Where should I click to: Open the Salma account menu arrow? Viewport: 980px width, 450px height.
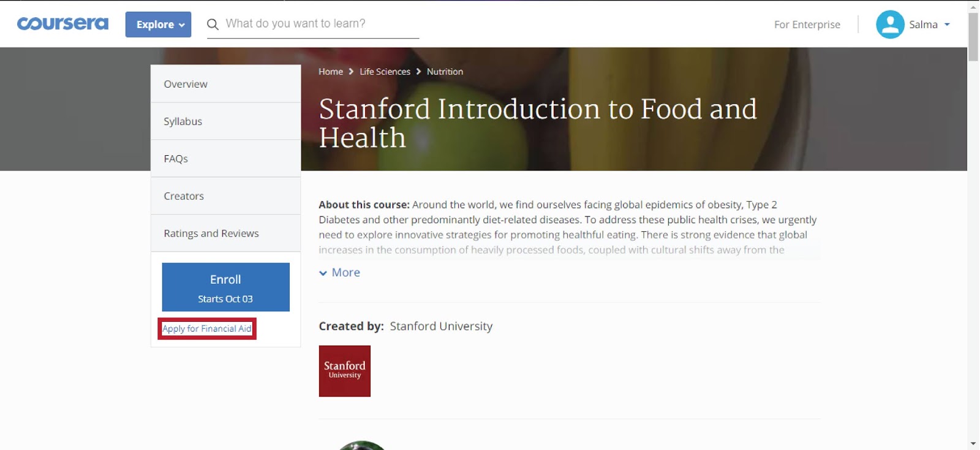[947, 25]
